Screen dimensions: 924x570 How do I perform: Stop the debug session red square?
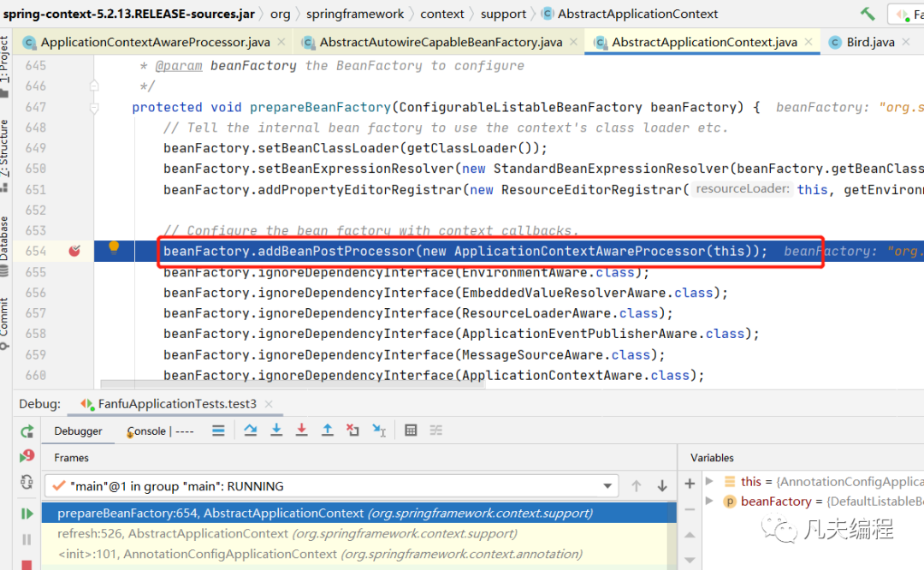[27, 565]
